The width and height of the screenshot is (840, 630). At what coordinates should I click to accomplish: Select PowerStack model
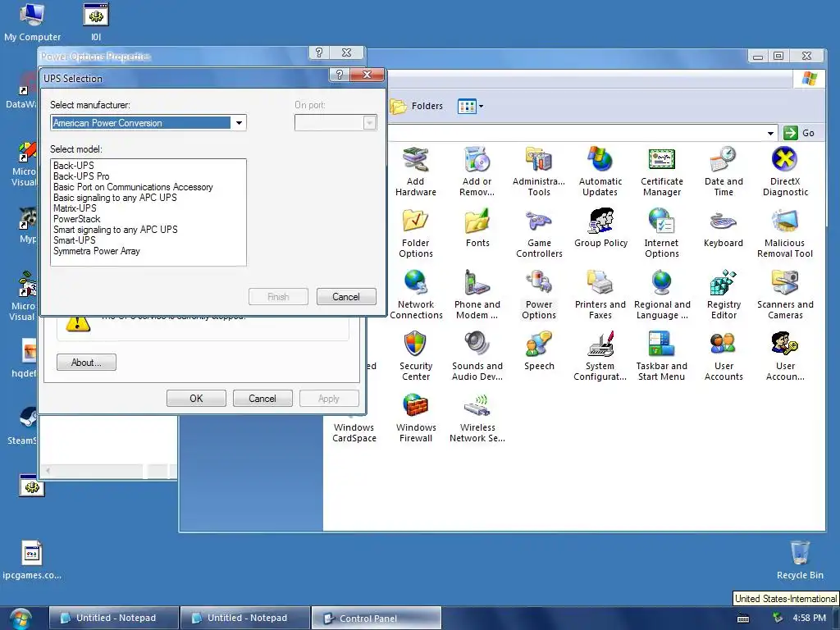click(x=76, y=219)
